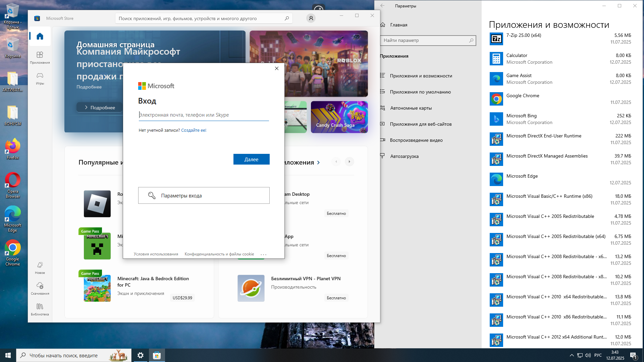Click the Store search magnifier icon
644x362 pixels.
tap(287, 18)
